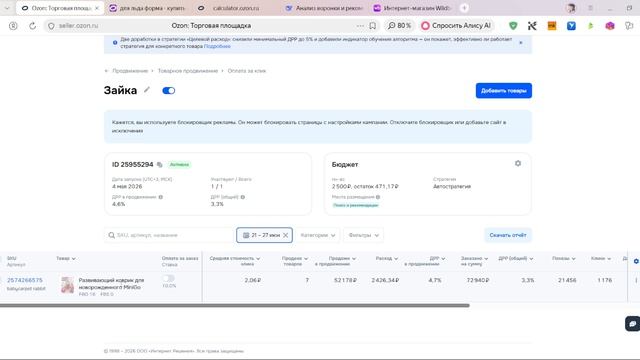Image resolution: width=640 pixels, height=360 pixels.
Task: Sort by the Клики column
Action: tap(601, 258)
